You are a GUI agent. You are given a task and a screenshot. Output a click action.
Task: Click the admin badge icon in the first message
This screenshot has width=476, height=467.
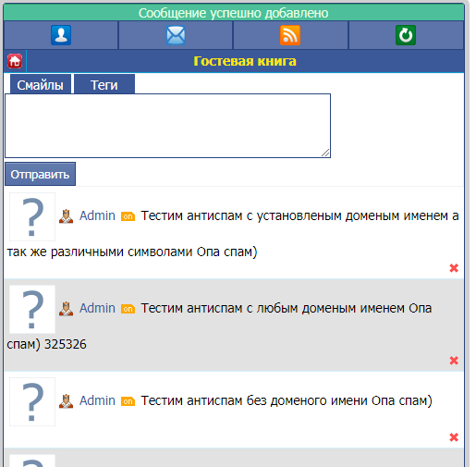click(x=67, y=216)
